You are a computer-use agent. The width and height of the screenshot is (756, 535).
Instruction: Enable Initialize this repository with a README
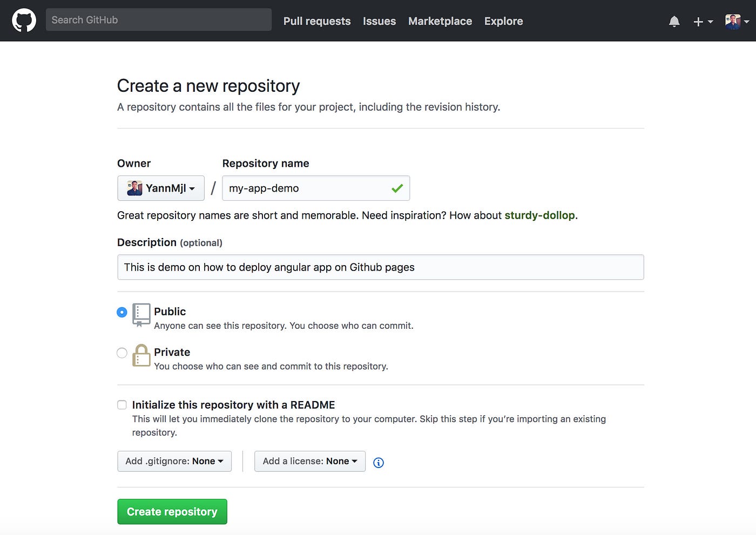(x=122, y=405)
